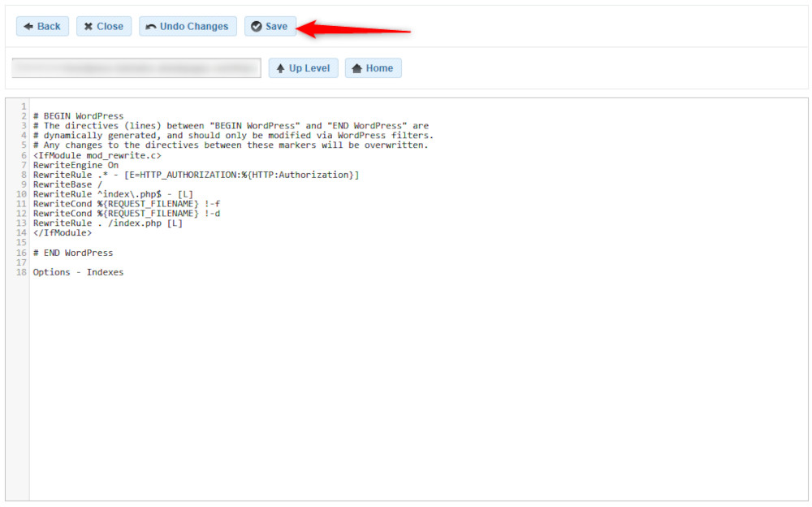Move Up Level in the directory path
The image size is (812, 507).
point(303,67)
